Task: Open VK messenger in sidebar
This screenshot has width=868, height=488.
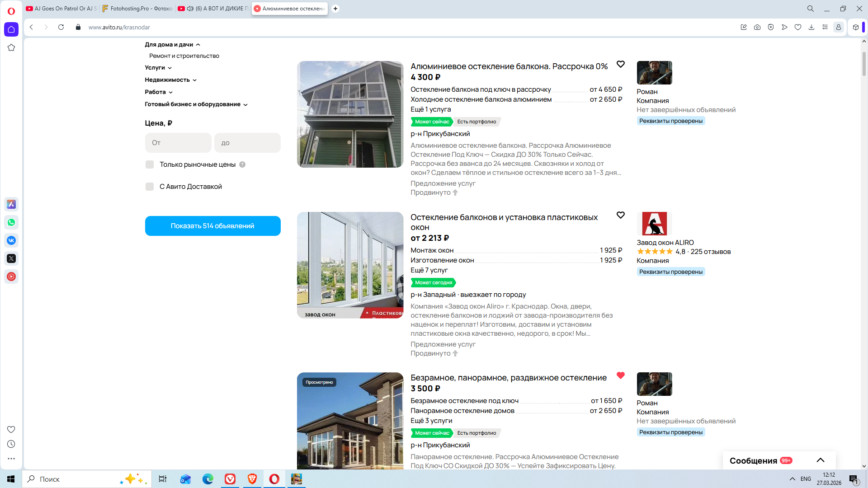Action: (11, 240)
